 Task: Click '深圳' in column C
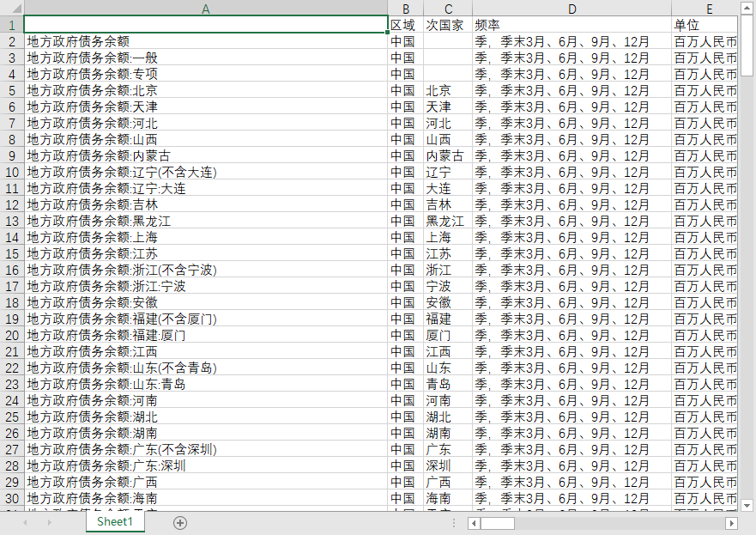(x=448, y=466)
